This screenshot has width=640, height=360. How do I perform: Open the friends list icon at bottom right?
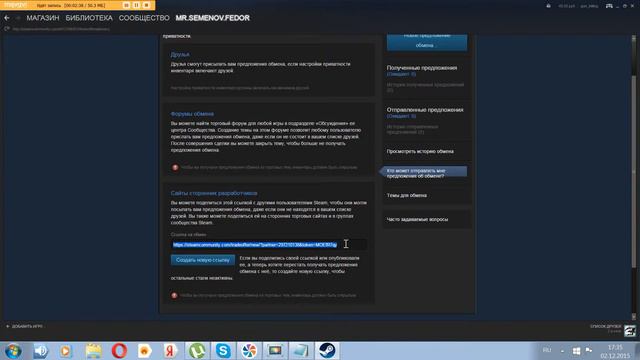coord(630,331)
